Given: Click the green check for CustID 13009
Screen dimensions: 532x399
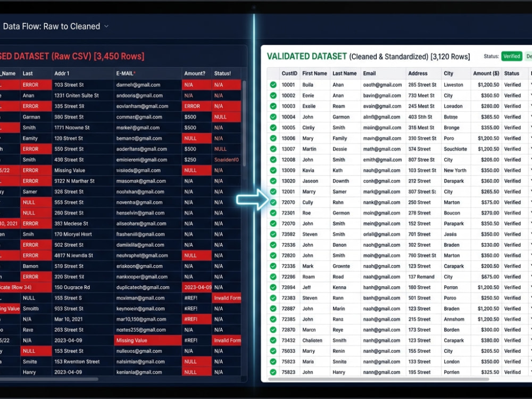Looking at the screenshot, I should point(273,170).
